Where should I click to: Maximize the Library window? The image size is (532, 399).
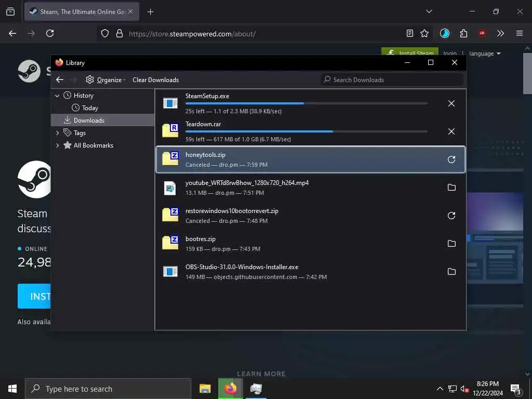pos(431,62)
